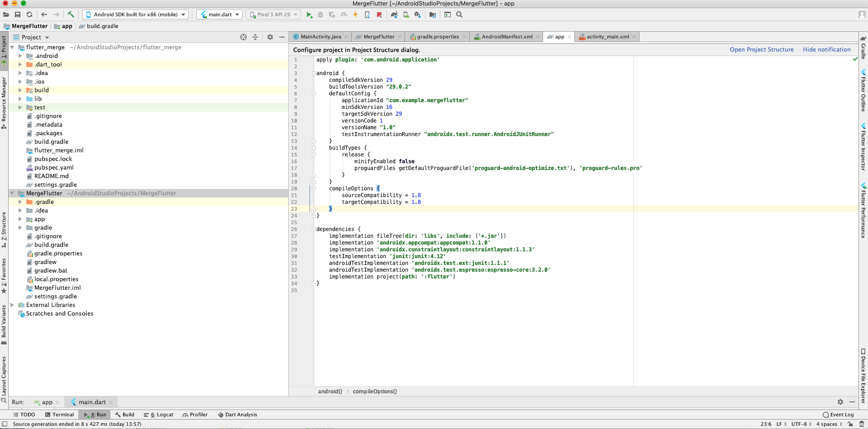Click the Flutter Hot Reload lightning icon
Image resolution: width=868 pixels, height=429 pixels.
click(x=356, y=14)
